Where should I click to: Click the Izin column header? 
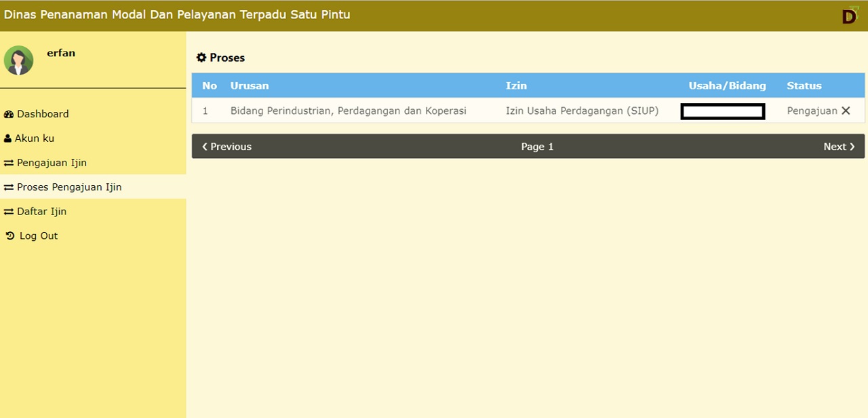coord(516,85)
